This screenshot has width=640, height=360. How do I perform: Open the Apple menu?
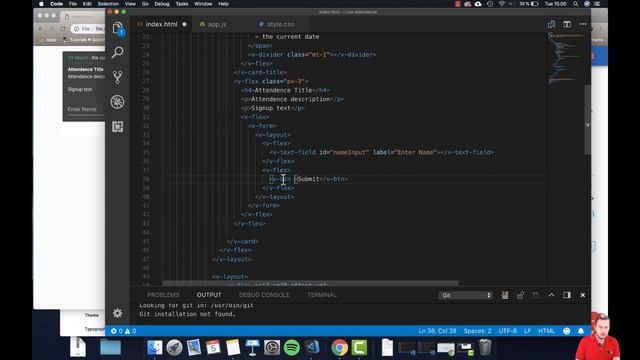[x=41, y=4]
